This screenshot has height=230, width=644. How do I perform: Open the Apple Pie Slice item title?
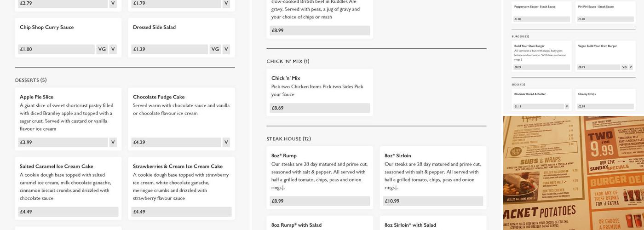(x=36, y=97)
